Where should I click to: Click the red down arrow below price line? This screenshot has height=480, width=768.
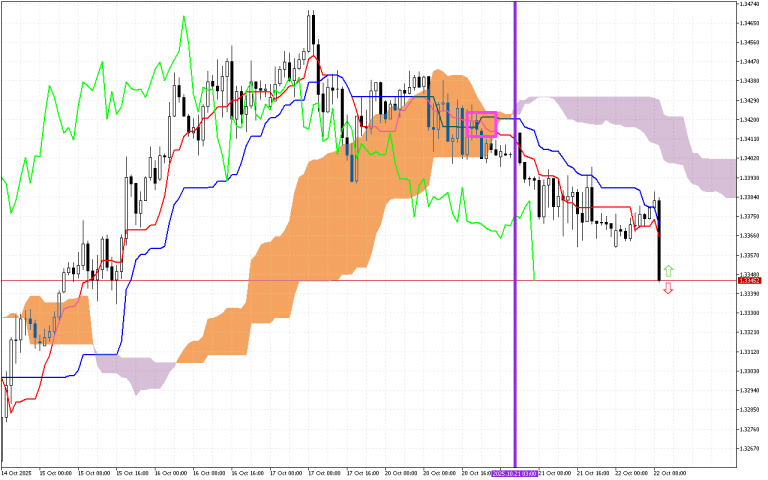(x=668, y=288)
